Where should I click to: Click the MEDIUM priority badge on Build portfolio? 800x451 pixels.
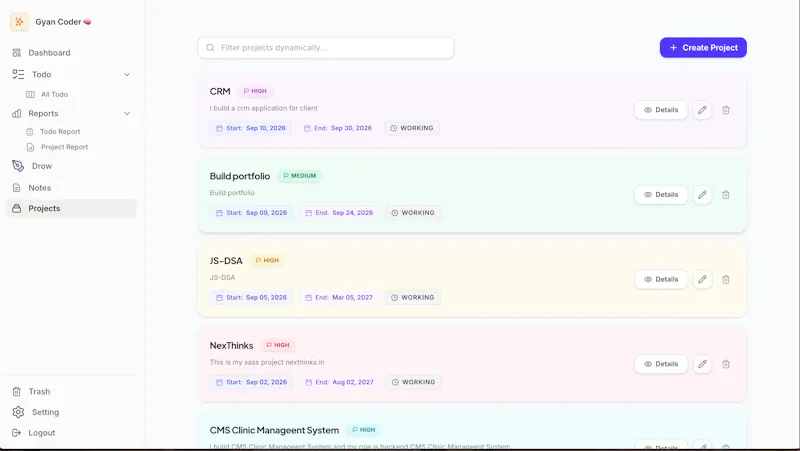pyautogui.click(x=300, y=176)
